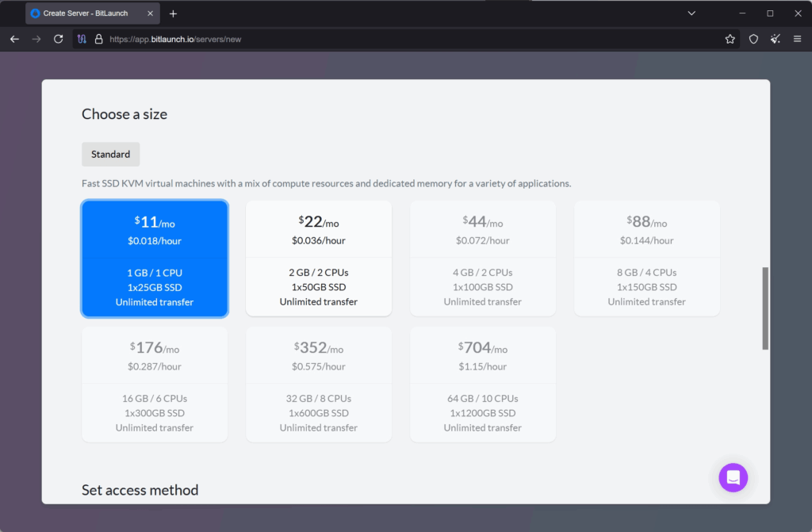Viewport: 812px width, 532px height.
Task: Close the Create Server - BitLaunch tab
Action: [150, 13]
